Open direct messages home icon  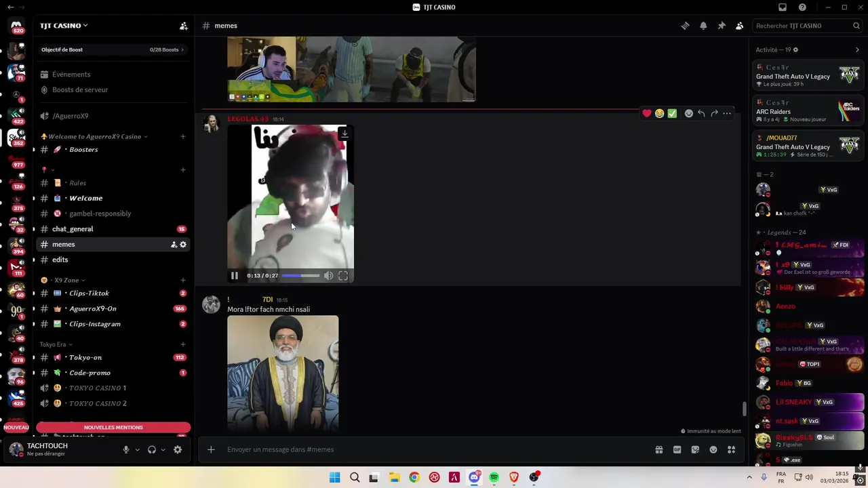point(16,26)
